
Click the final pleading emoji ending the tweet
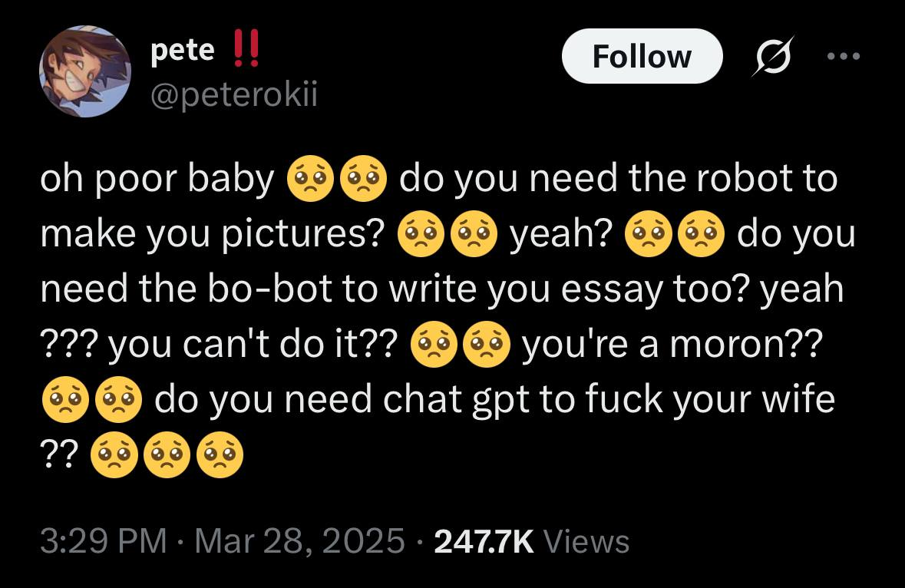click(x=220, y=454)
